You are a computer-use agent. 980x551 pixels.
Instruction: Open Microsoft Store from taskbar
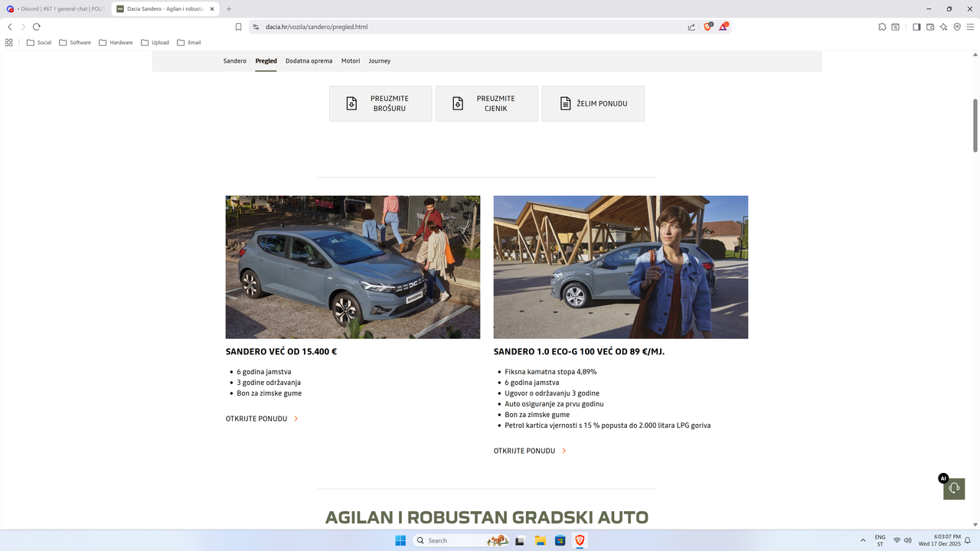pyautogui.click(x=560, y=540)
